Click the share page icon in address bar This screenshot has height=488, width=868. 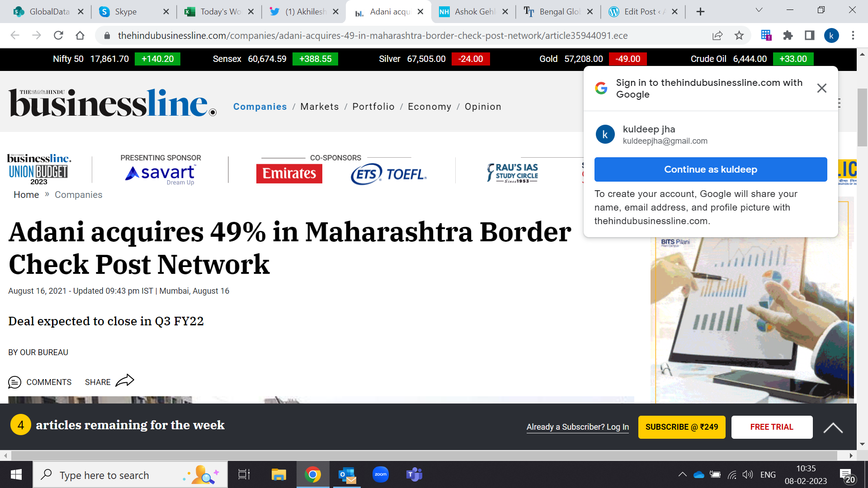pyautogui.click(x=717, y=35)
